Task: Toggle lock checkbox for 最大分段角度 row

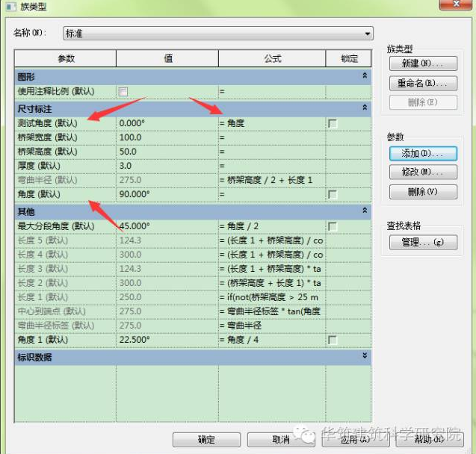Action: [x=333, y=226]
